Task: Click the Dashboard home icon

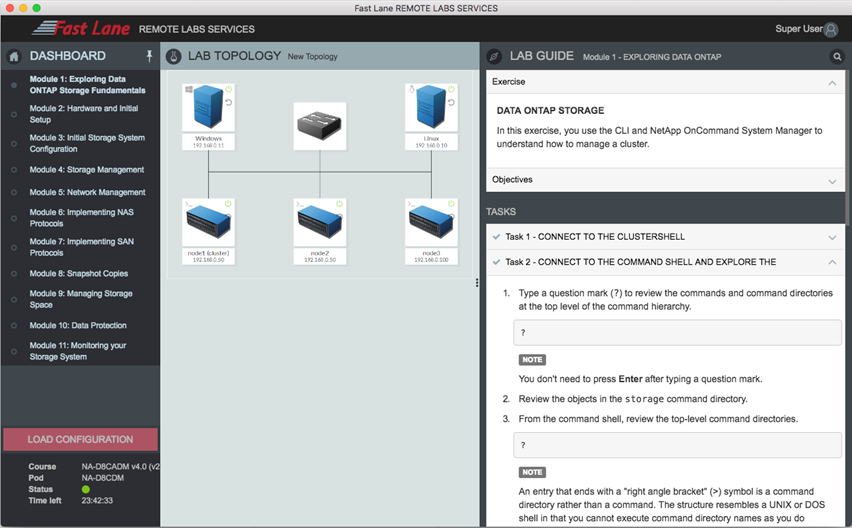Action: click(14, 57)
